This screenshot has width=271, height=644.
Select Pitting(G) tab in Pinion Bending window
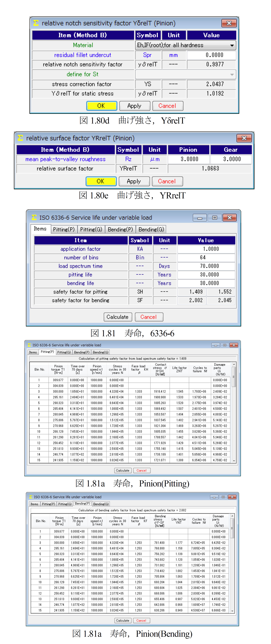pyautogui.click(x=65, y=504)
